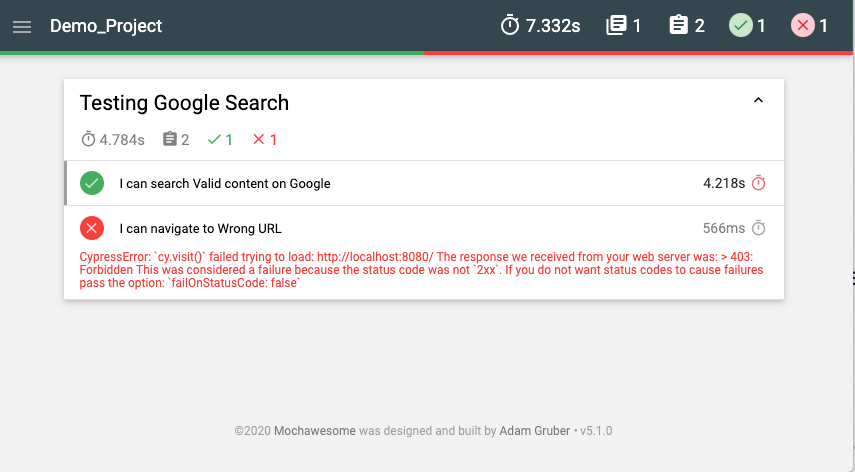This screenshot has height=472, width=855.
Task: Click the Demo_Project report title
Action: (x=106, y=26)
